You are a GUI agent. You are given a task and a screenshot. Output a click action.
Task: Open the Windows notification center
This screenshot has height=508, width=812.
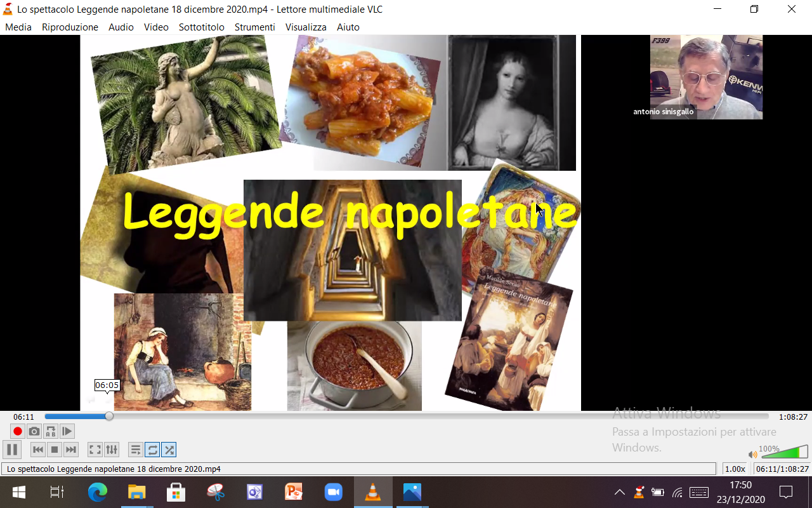787,492
